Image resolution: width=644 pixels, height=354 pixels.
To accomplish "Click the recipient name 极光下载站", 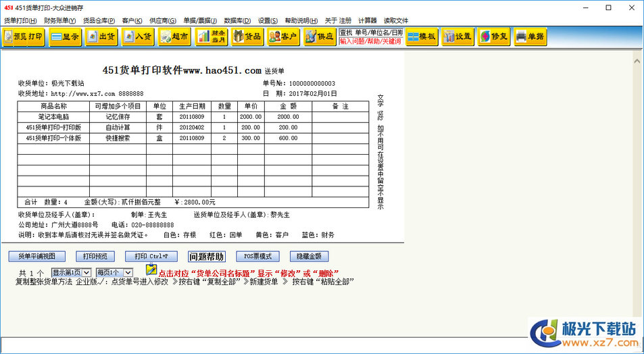I will tap(68, 83).
